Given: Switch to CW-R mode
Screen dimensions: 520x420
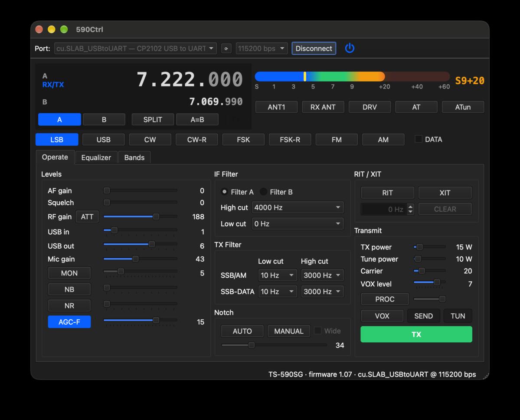Looking at the screenshot, I should tap(196, 140).
